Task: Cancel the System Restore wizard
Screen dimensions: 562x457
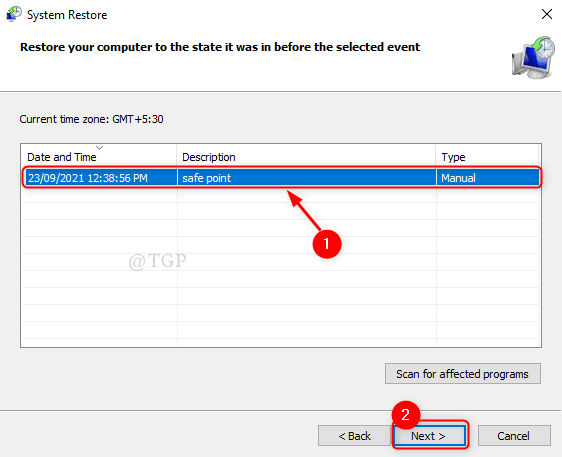Action: tap(514, 436)
